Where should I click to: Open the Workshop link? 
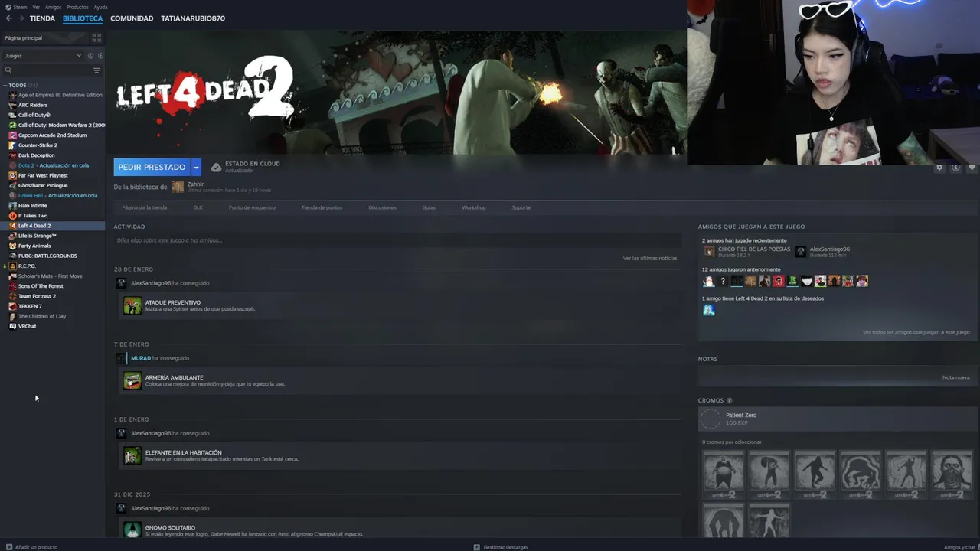[473, 207]
